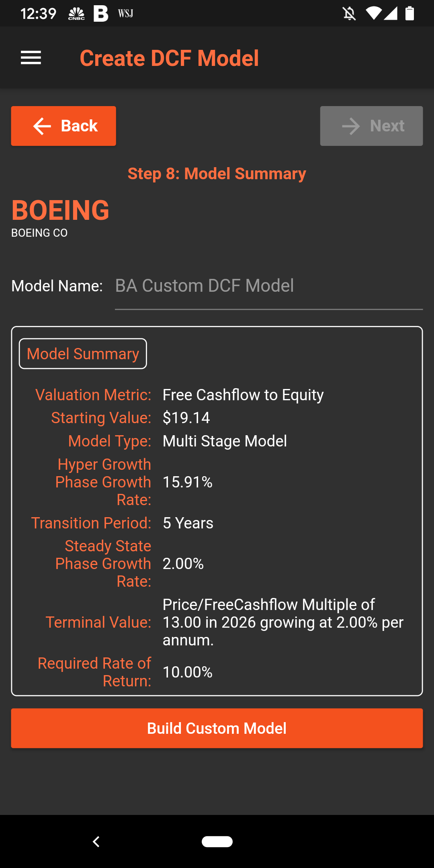This screenshot has height=868, width=434.
Task: Tap the muted bell status icon
Action: pos(349,14)
